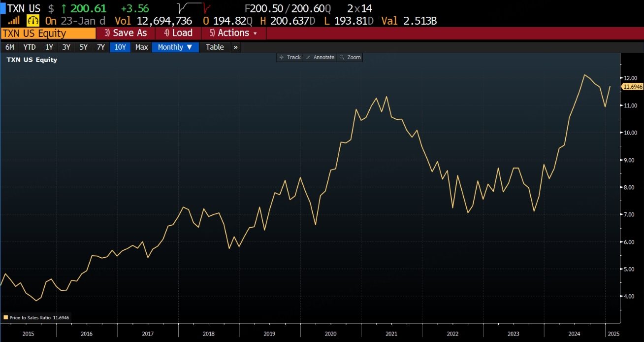Click the 2015 label on the time axis
The height and width of the screenshot is (342, 644).
pyautogui.click(x=29, y=334)
